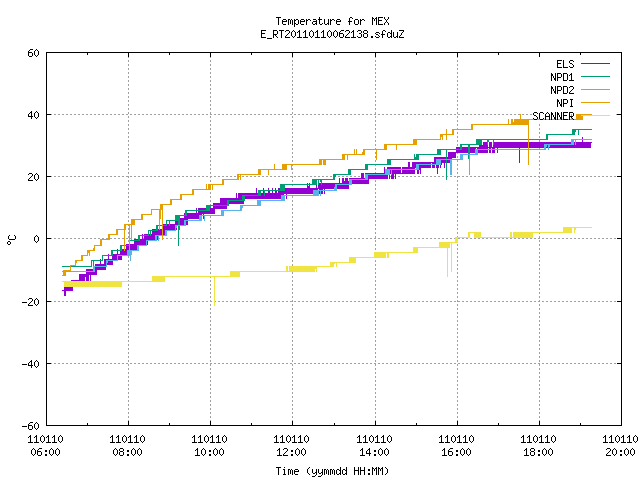Click the blue NPD2 legend line sample
The image size is (640, 480).
point(595,89)
